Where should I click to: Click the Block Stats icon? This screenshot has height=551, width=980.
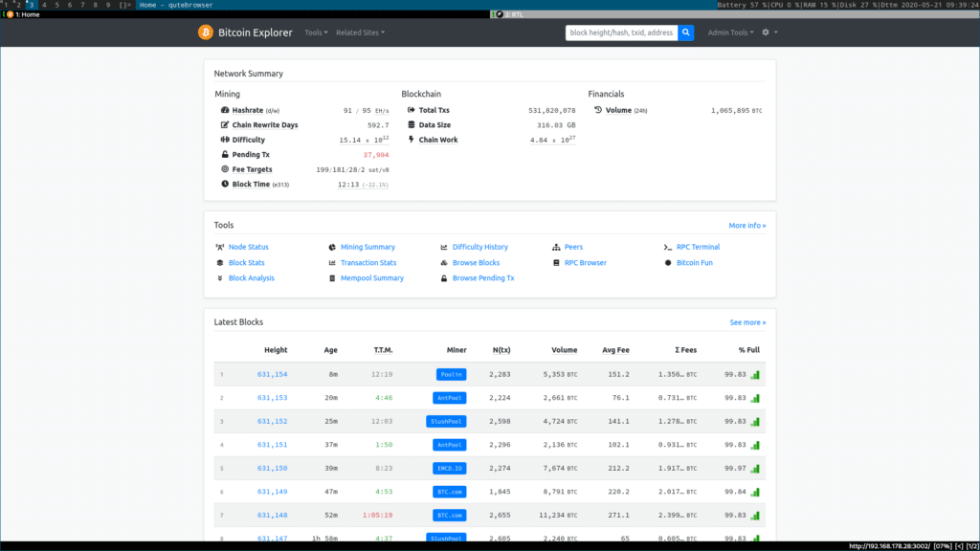220,263
